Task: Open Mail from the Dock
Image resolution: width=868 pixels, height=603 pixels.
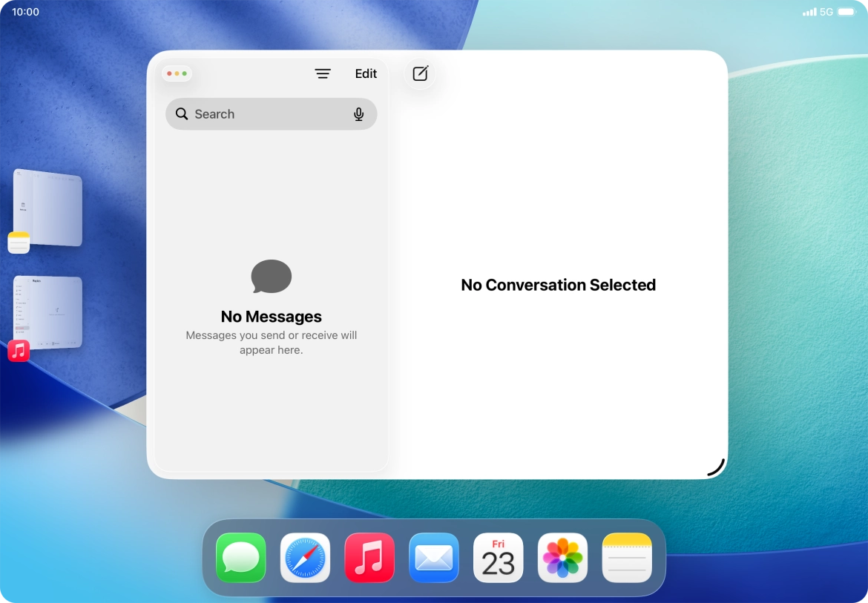Action: [433, 558]
